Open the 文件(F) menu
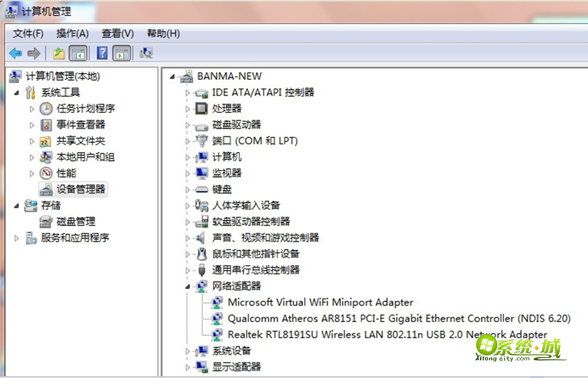 pos(28,33)
